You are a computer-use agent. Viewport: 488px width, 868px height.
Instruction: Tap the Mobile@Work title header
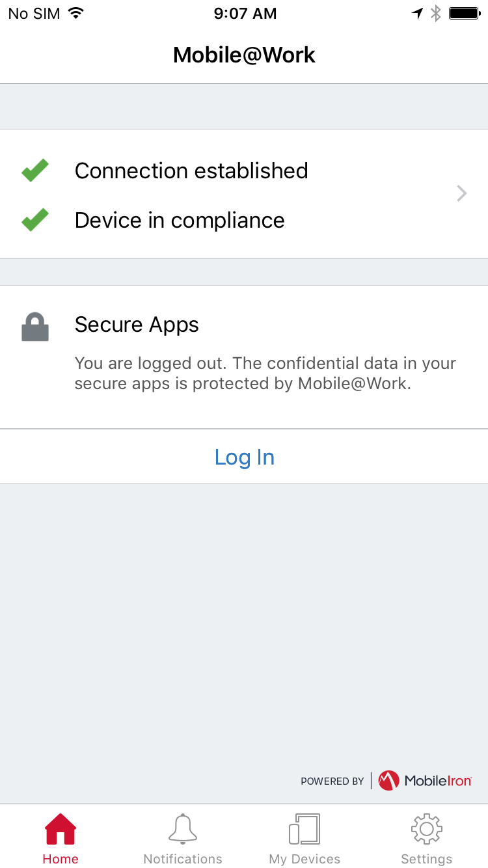[244, 55]
